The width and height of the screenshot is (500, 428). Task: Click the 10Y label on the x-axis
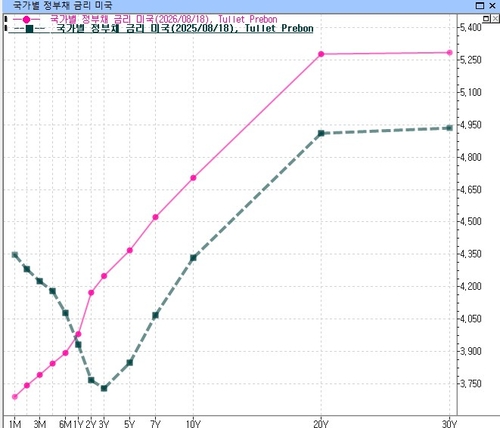pyautogui.click(x=193, y=424)
